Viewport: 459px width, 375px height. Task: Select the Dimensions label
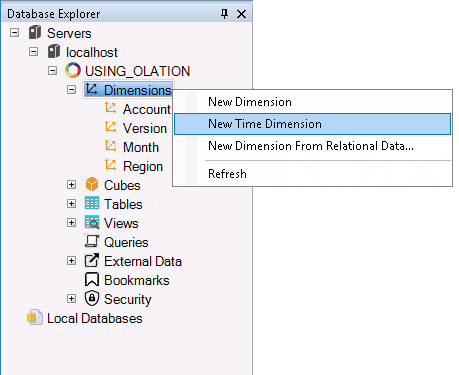click(137, 90)
